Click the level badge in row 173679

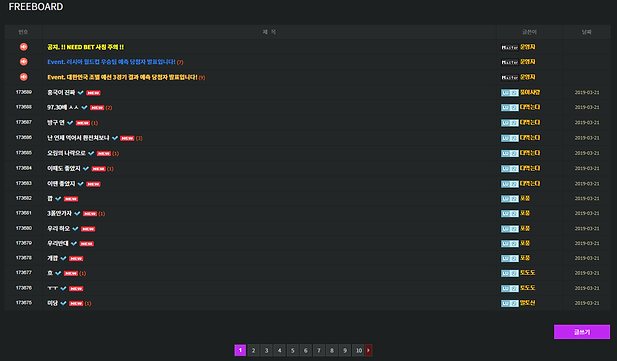pyautogui.click(x=510, y=244)
